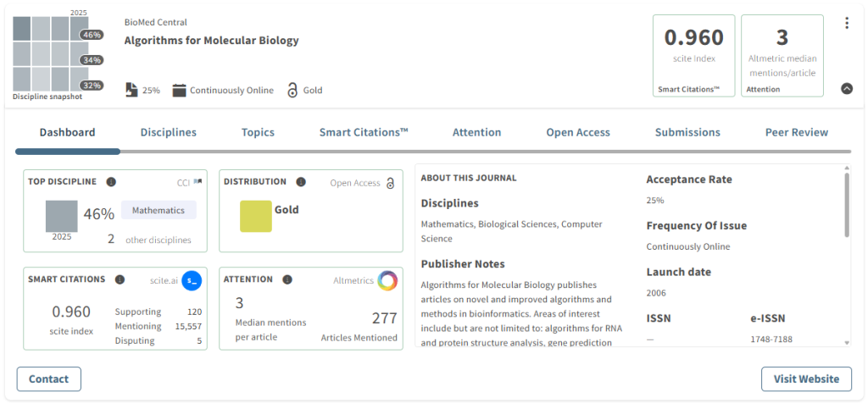The image size is (868, 403).
Task: Click the 2 other disciplines text
Action: pos(149,240)
